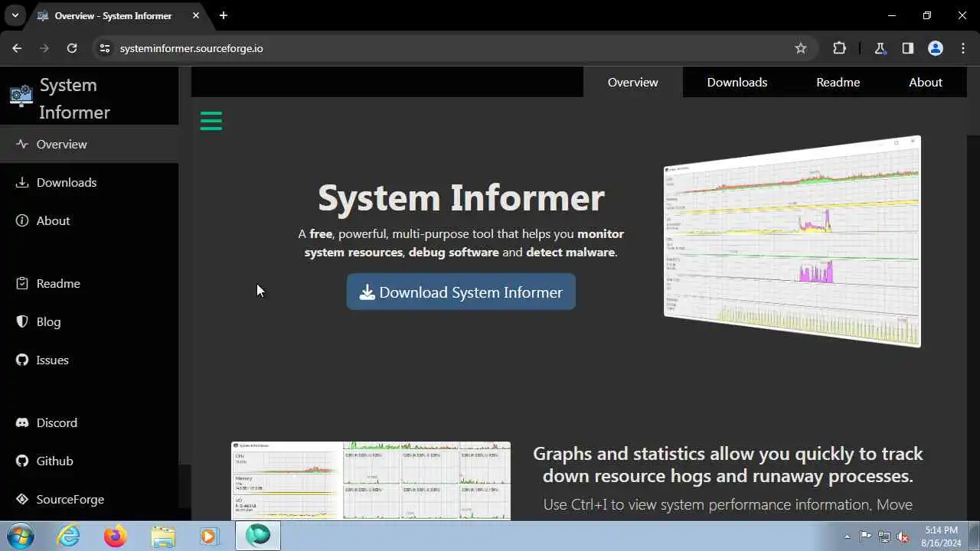The image size is (980, 551).
Task: Click the Discord icon in sidebar
Action: (22, 422)
